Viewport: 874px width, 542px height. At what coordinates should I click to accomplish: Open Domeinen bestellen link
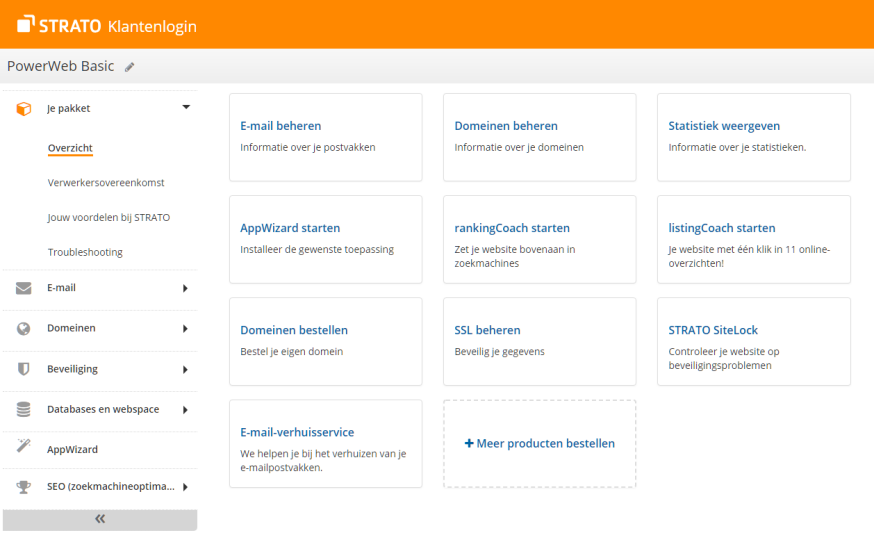[x=294, y=330]
